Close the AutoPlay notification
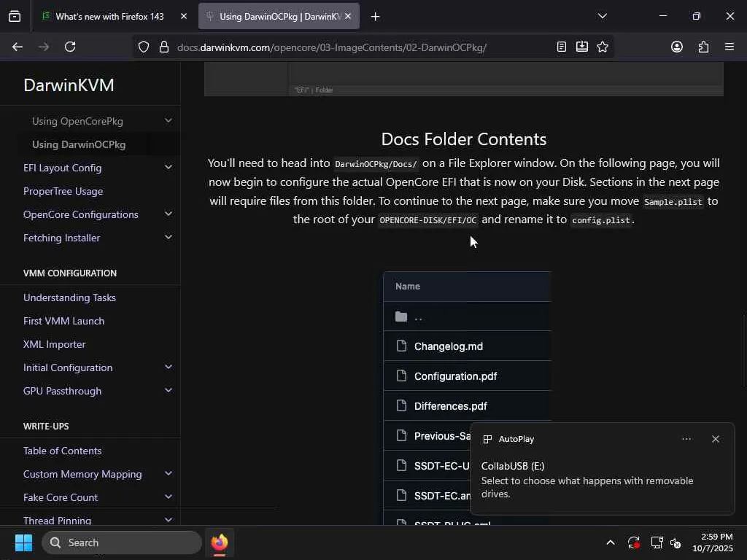The height and width of the screenshot is (560, 747). pos(715,439)
